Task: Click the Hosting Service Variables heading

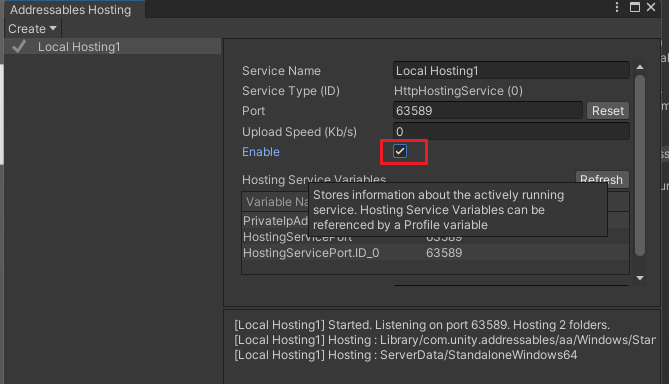Action: [314, 179]
